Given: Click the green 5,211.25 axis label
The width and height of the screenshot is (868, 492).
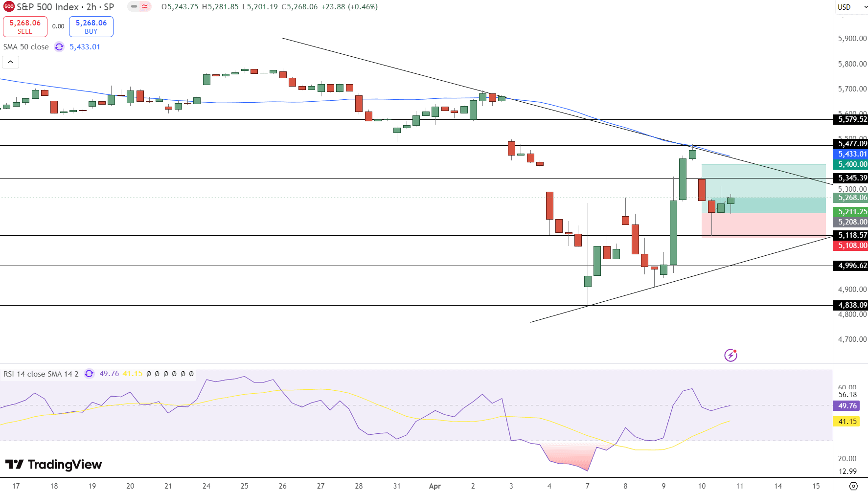Looking at the screenshot, I should (x=850, y=212).
